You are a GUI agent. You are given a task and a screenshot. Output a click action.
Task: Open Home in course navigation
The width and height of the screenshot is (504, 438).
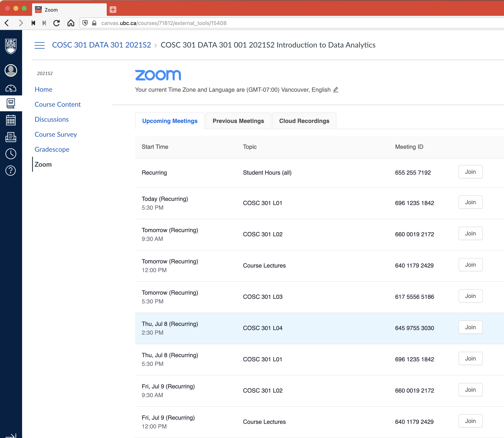44,89
